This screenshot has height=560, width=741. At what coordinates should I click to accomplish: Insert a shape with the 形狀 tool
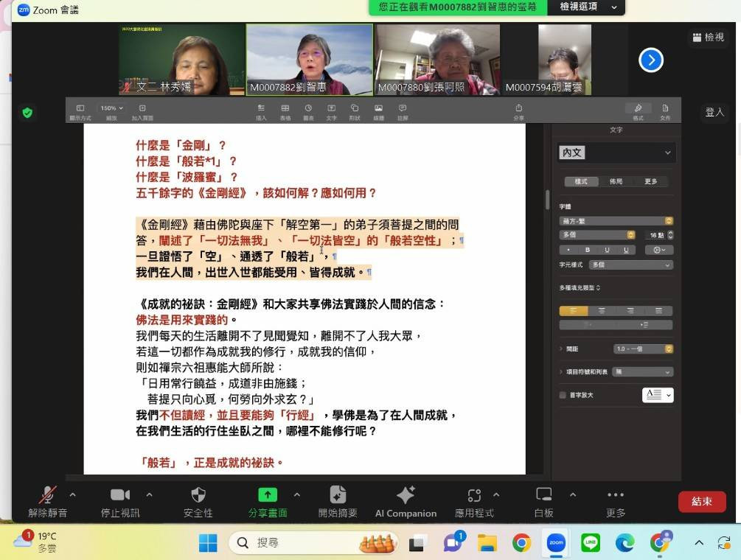355,108
